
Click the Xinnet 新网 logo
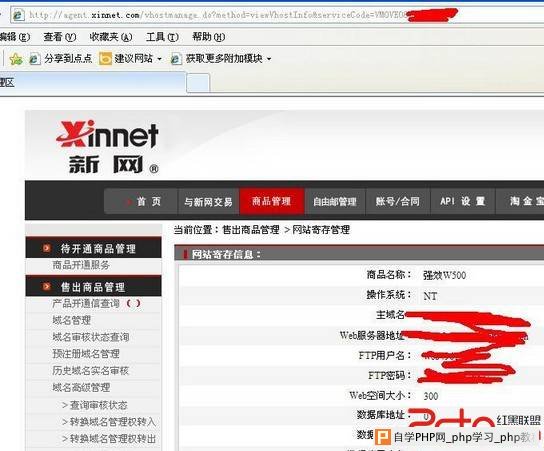[x=108, y=147]
